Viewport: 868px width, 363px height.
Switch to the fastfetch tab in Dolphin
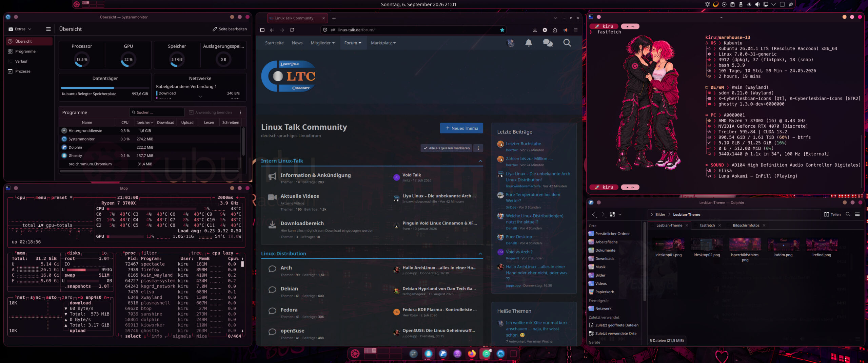[707, 226]
